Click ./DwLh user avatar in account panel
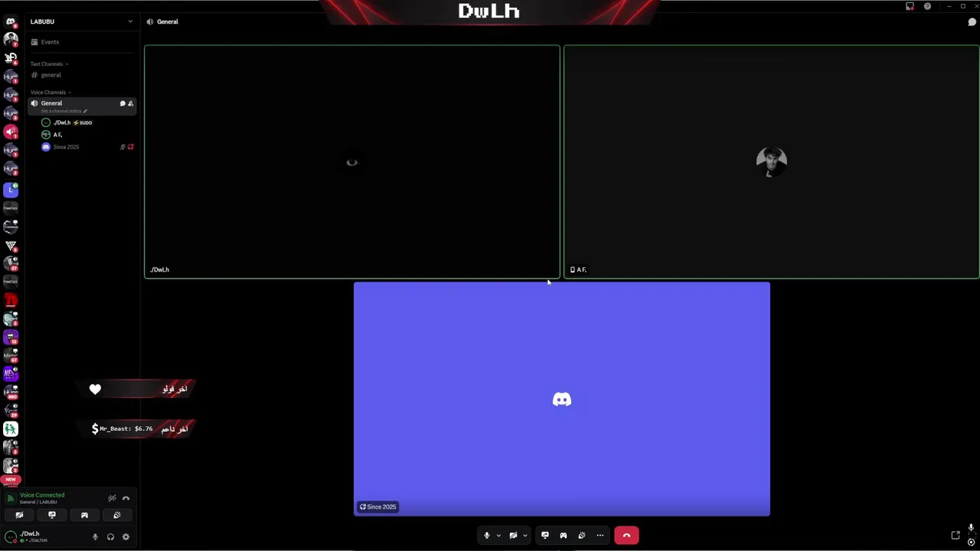Image resolution: width=980 pixels, height=551 pixels. [11, 536]
